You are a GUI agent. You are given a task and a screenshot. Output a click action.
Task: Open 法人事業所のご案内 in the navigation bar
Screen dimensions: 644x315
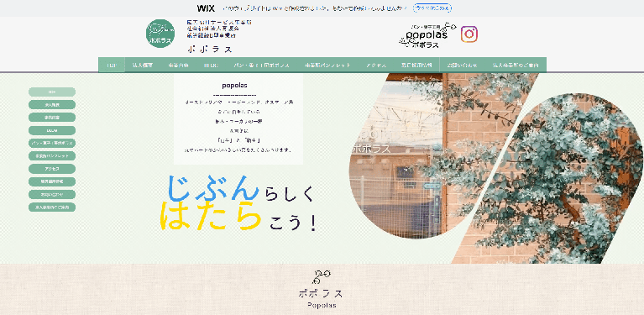pyautogui.click(x=516, y=66)
